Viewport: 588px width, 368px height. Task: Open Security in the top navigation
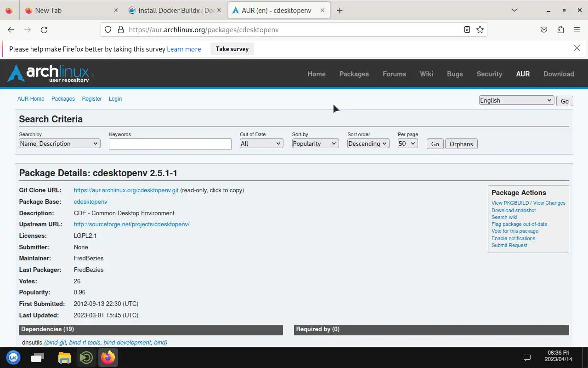tap(489, 74)
